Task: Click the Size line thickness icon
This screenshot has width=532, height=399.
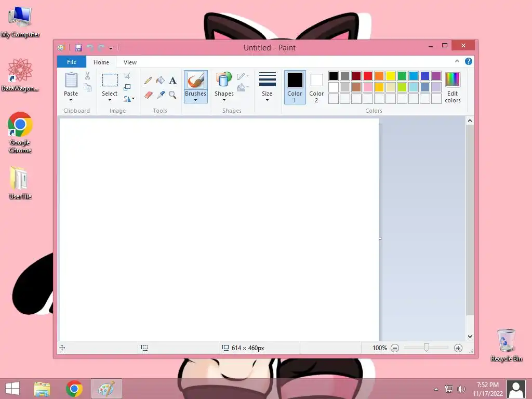Action: pos(268,79)
